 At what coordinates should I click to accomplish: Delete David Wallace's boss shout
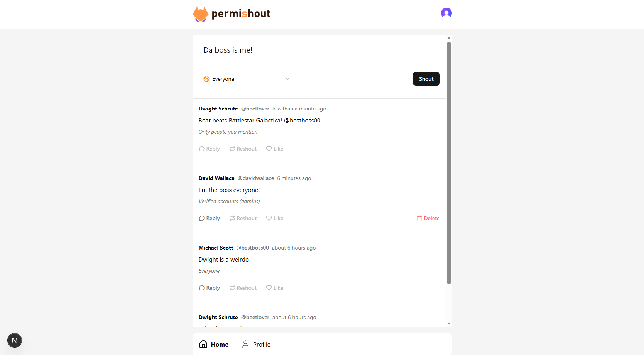pyautogui.click(x=428, y=218)
